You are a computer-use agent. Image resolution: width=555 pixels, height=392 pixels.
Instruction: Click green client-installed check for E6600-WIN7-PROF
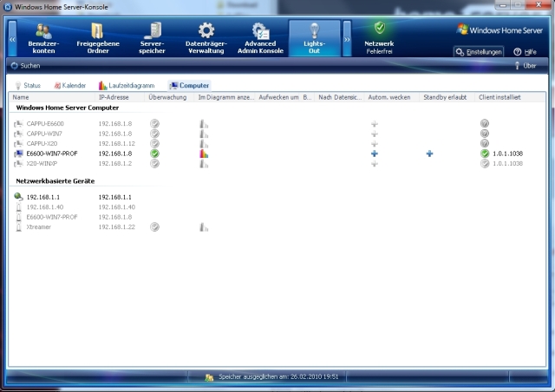point(485,154)
